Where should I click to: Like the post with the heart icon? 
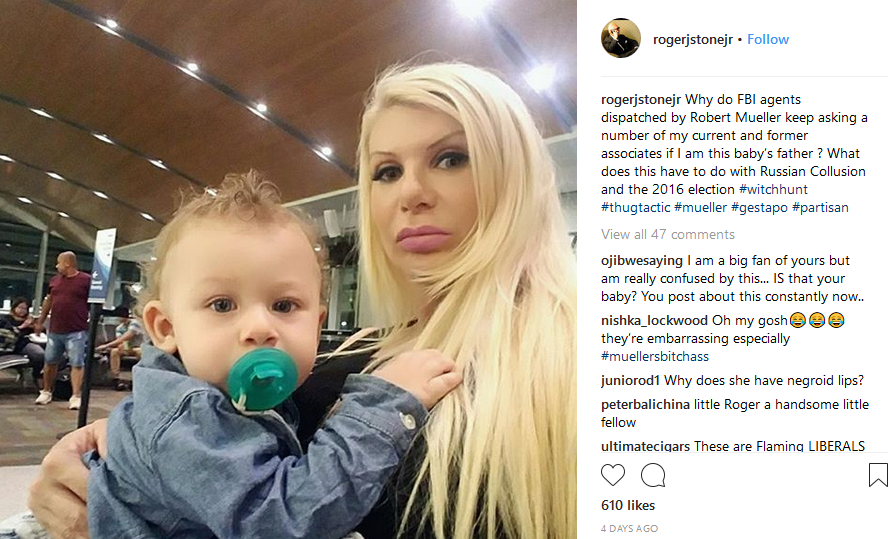click(x=613, y=475)
